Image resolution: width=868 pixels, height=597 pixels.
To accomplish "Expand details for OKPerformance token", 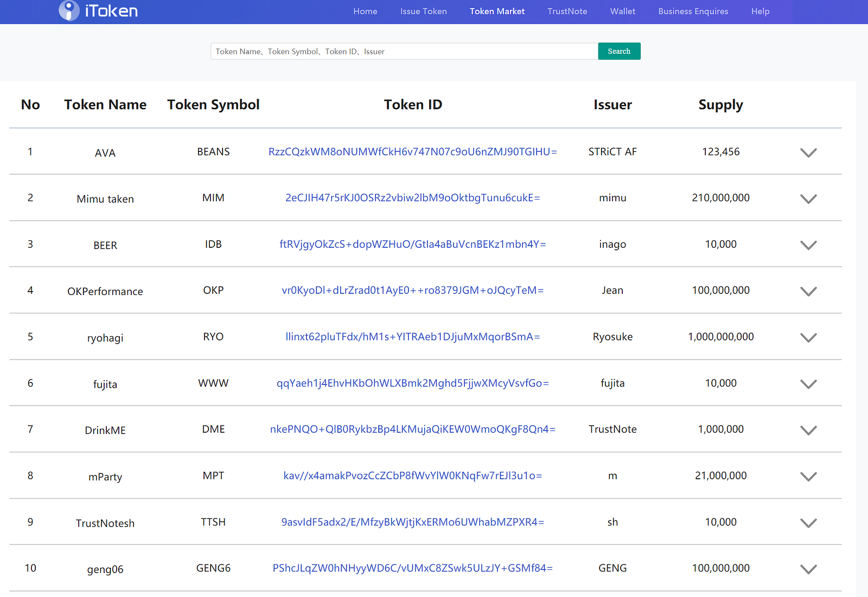I will coord(808,292).
